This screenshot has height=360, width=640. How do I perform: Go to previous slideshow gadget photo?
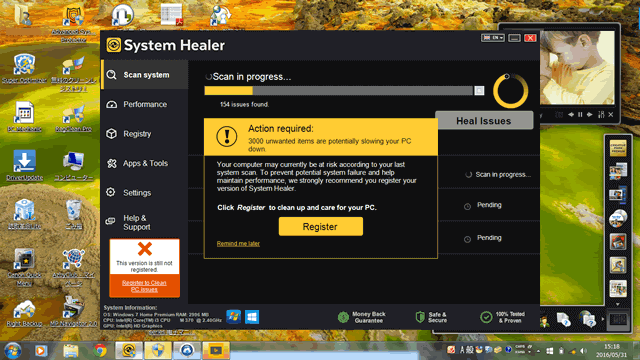[571, 115]
